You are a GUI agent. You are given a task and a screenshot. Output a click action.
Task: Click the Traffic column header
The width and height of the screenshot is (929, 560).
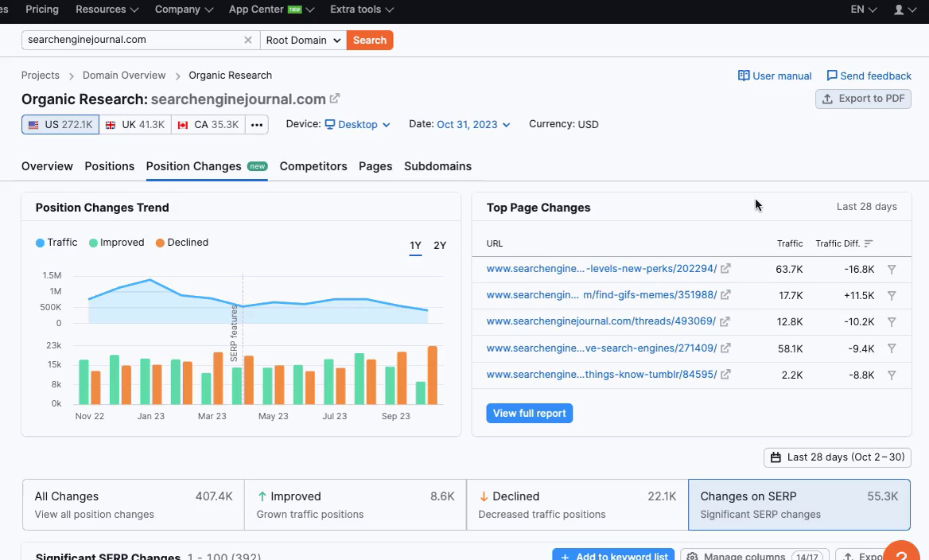pyautogui.click(x=790, y=243)
